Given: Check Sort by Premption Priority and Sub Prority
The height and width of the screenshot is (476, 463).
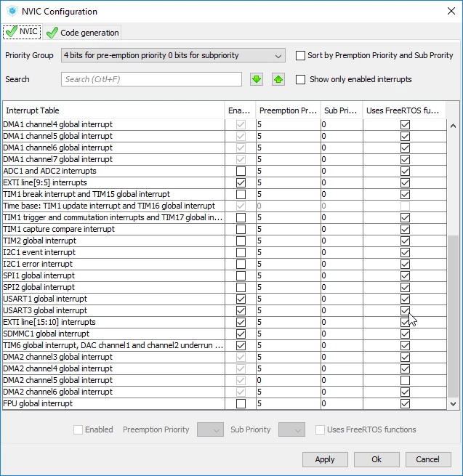Looking at the screenshot, I should (300, 55).
